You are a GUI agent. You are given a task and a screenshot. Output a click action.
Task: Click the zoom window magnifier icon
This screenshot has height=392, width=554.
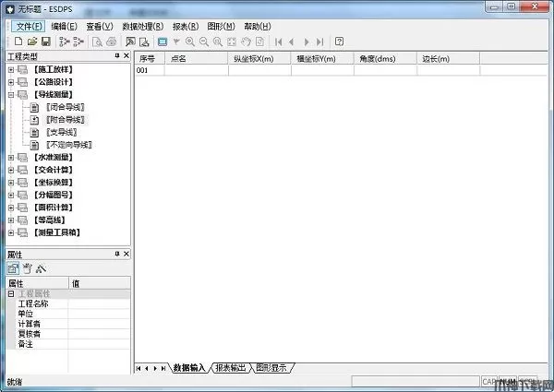(x=218, y=42)
